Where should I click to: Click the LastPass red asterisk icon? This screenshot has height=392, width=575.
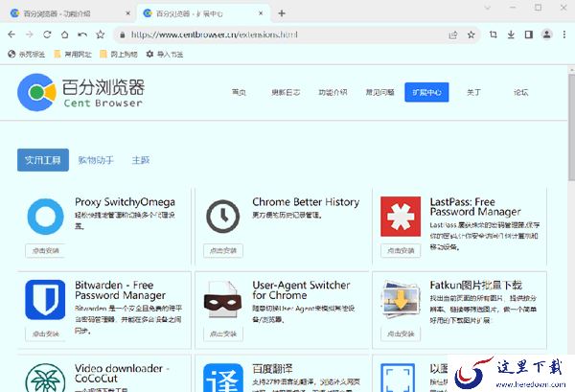pos(401,217)
